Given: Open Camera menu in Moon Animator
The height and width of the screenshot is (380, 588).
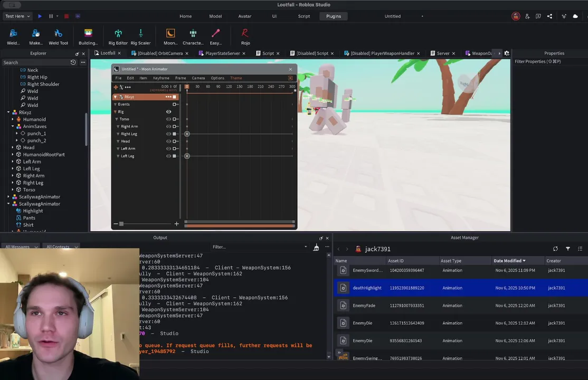Looking at the screenshot, I should pyautogui.click(x=198, y=78).
